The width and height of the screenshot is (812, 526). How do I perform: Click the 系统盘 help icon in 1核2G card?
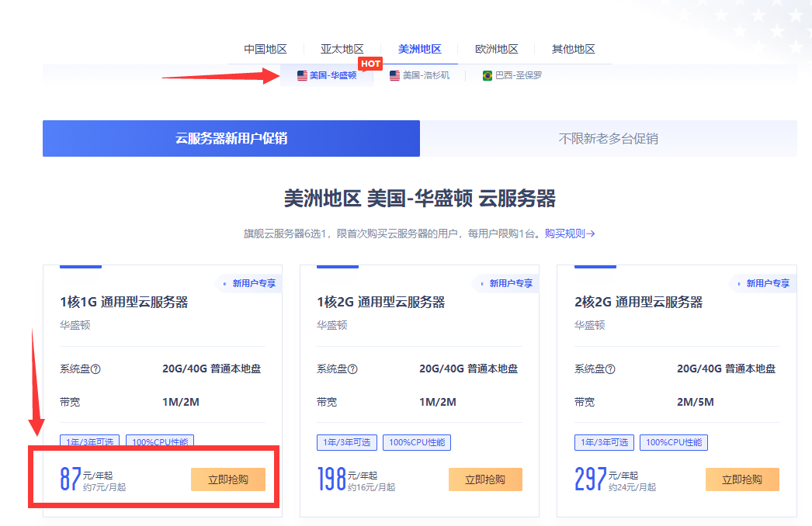point(352,369)
